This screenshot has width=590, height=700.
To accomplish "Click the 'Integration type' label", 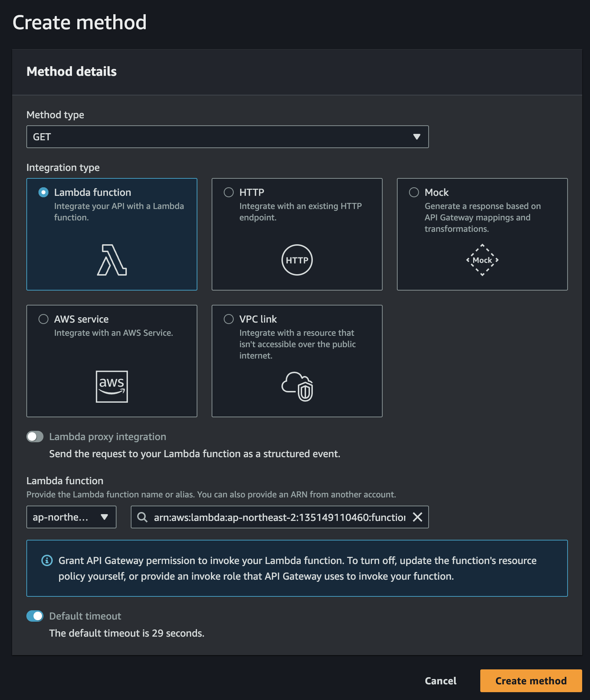I will click(x=63, y=167).
